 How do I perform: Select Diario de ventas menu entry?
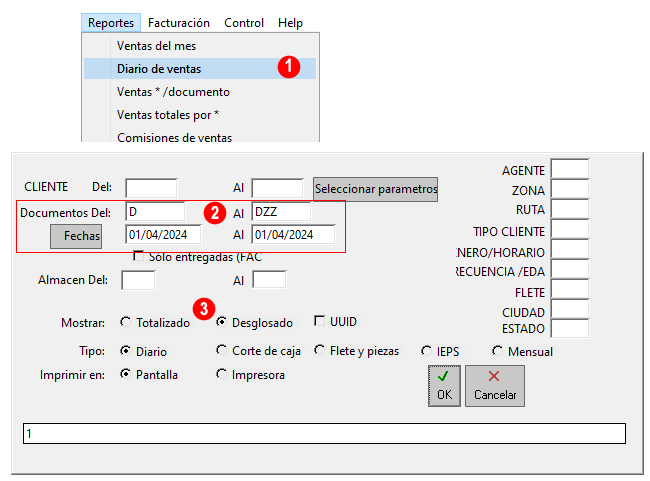[x=159, y=69]
